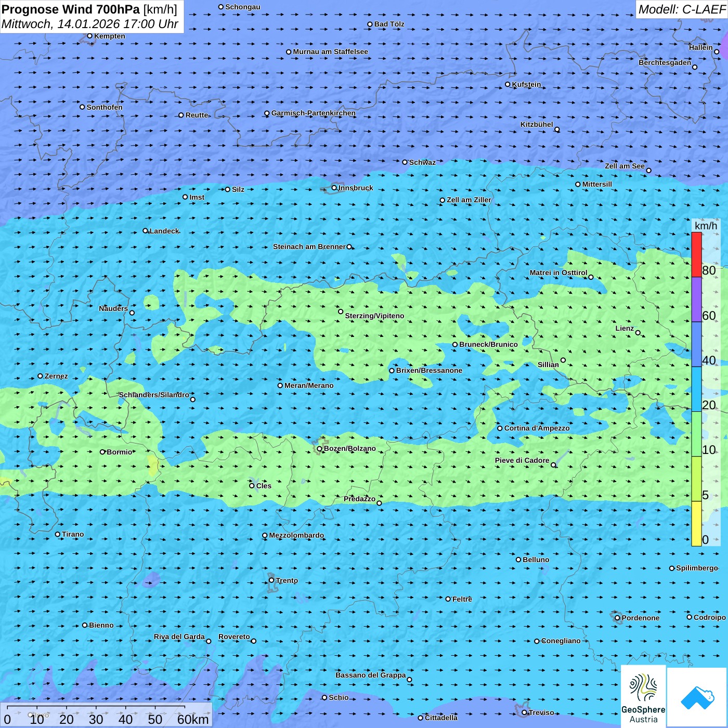Click the Zernez label

click(56, 376)
